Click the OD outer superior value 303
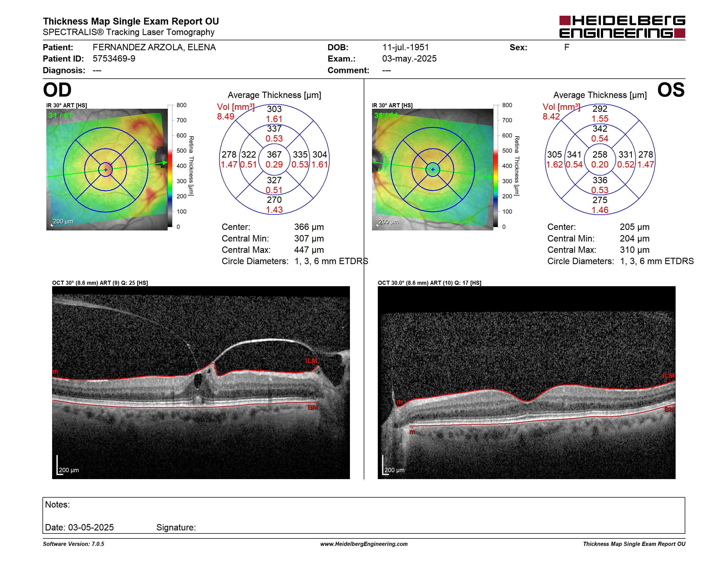 (x=274, y=109)
